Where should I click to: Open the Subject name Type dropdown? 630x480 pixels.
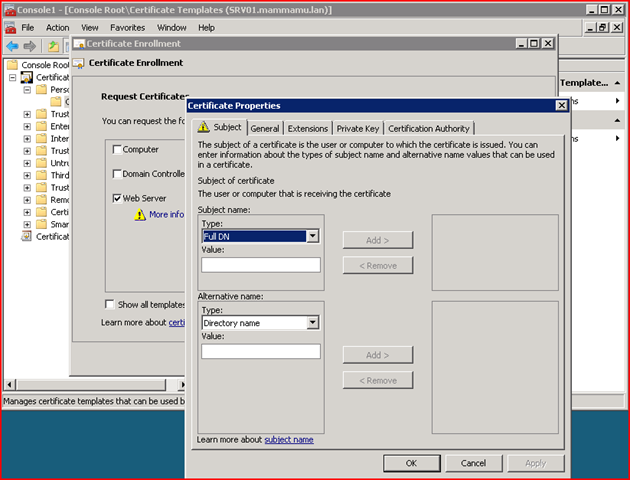click(313, 237)
